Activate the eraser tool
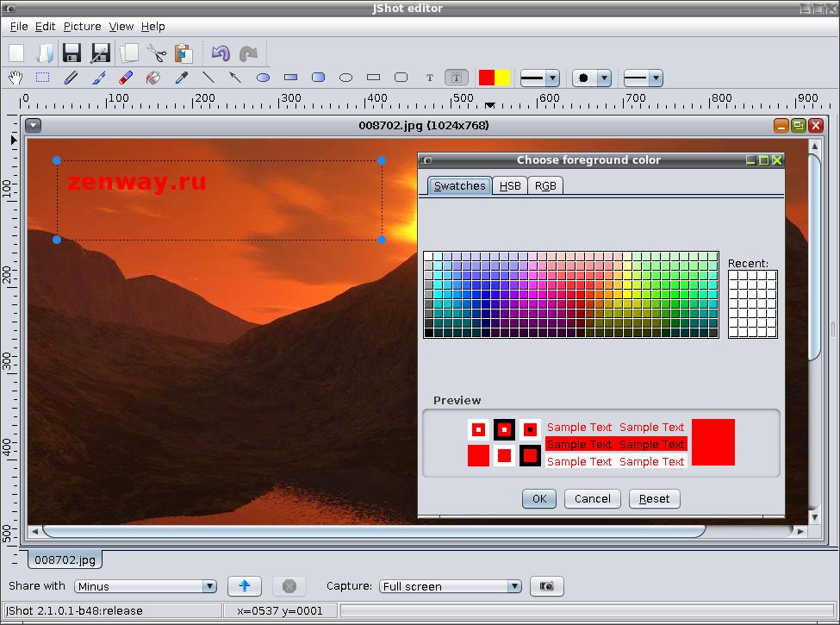Viewport: 840px width, 625px height. [x=126, y=78]
